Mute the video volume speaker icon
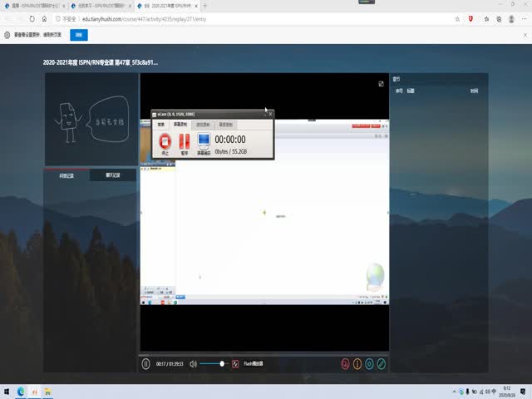The width and height of the screenshot is (532, 399). [x=193, y=363]
